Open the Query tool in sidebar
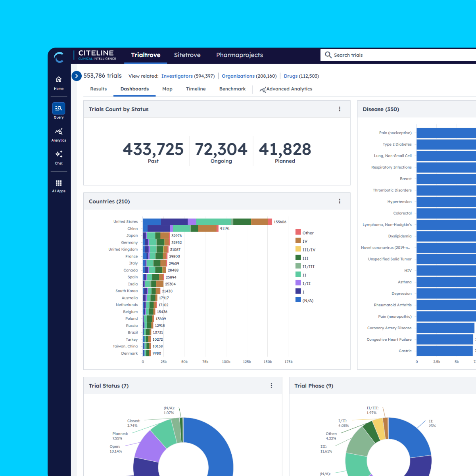The image size is (476, 476). pyautogui.click(x=59, y=111)
